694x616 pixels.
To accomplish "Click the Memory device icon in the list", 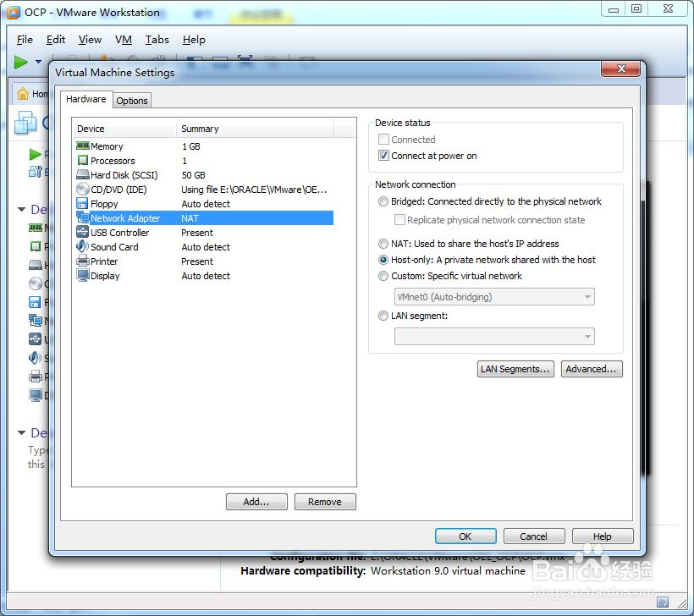I will click(x=83, y=146).
